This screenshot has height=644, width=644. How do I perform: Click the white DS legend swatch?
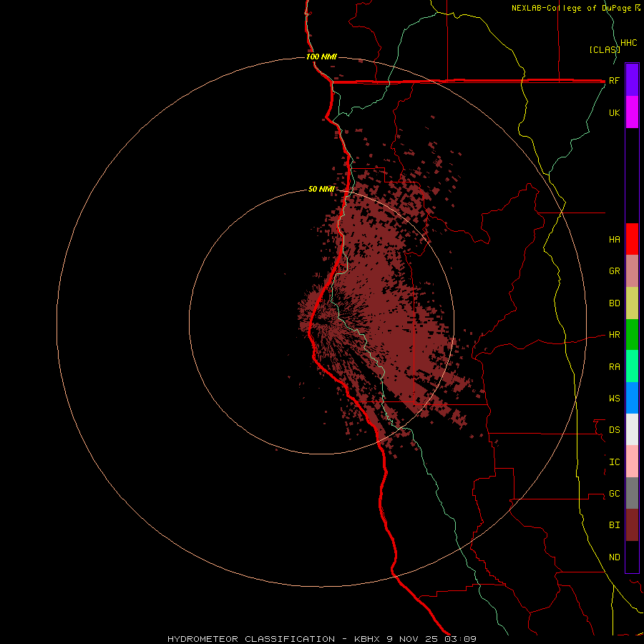pyautogui.click(x=632, y=429)
